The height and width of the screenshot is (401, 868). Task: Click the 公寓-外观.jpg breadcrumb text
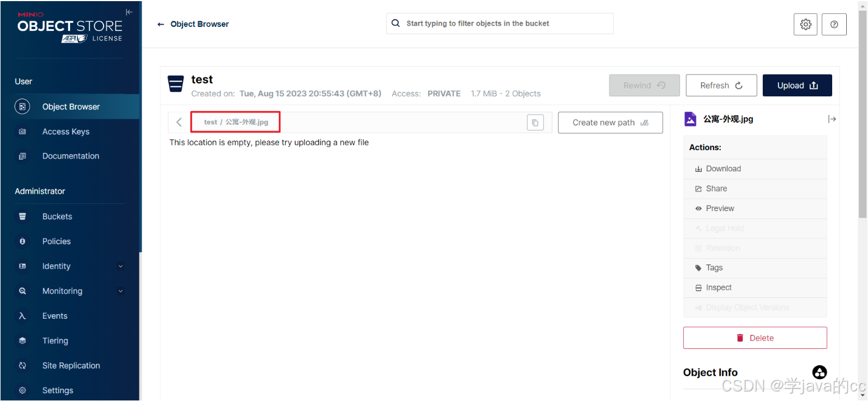pyautogui.click(x=247, y=122)
